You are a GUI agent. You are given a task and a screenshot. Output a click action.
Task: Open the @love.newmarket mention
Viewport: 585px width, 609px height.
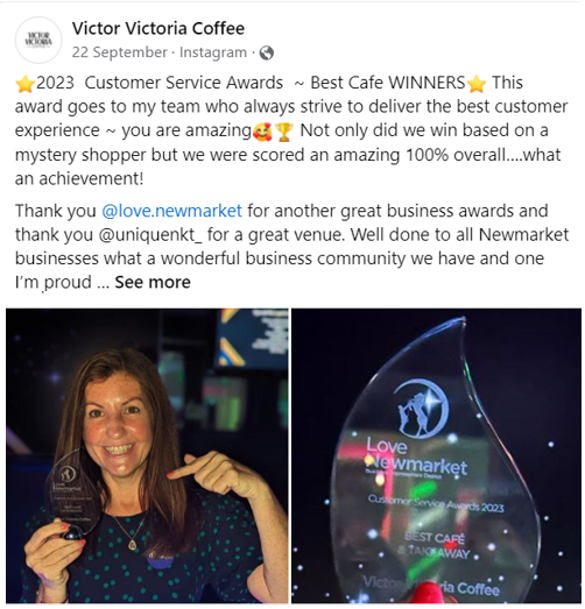point(172,211)
